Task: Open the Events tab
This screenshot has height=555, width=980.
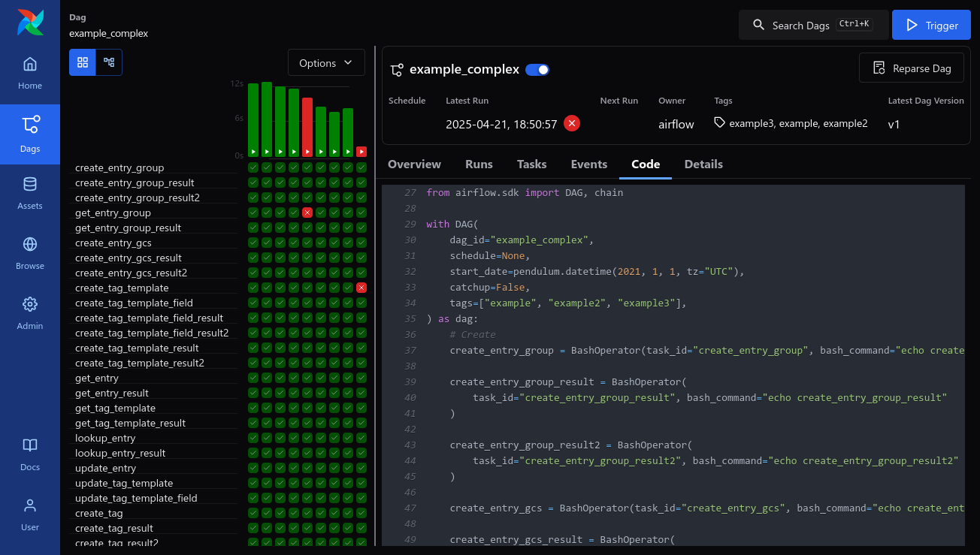Action: click(588, 164)
